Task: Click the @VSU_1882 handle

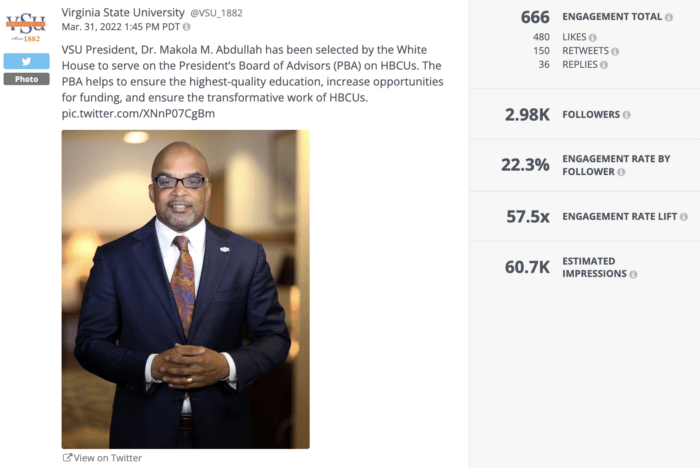Action: point(216,13)
